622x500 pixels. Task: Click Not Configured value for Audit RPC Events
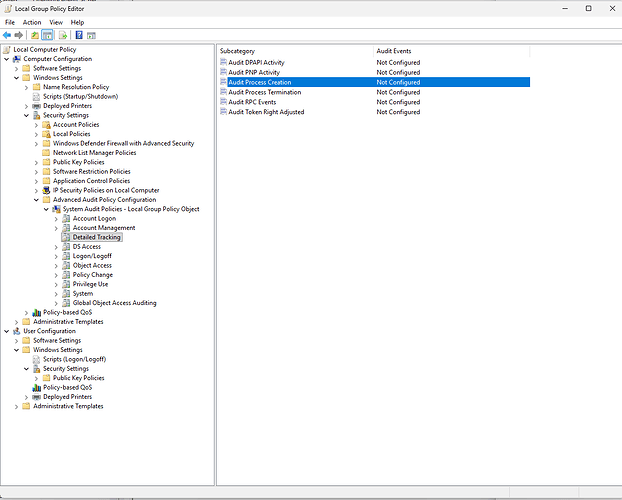point(398,102)
